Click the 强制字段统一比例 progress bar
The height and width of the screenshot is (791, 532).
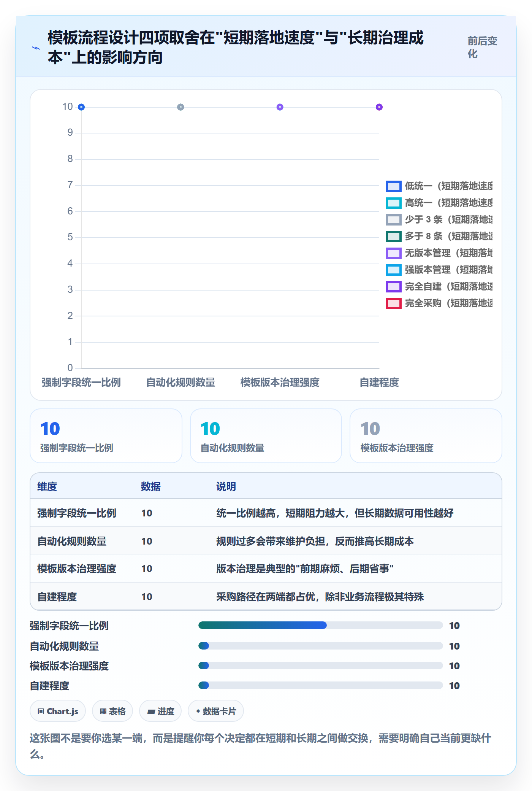(321, 625)
